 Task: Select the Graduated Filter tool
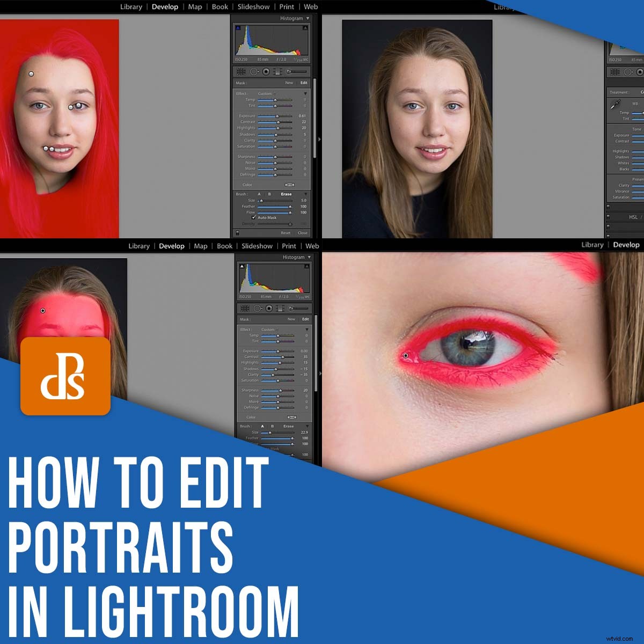pos(278,70)
